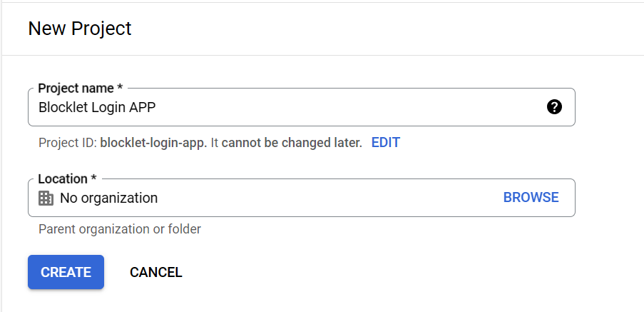The height and width of the screenshot is (312, 644).
Task: Click the help question mark icon
Action: [554, 107]
